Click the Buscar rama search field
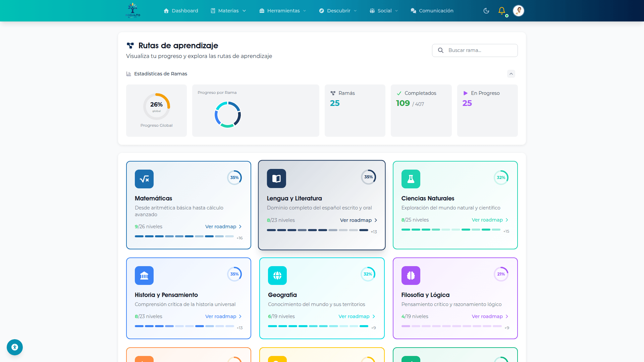The width and height of the screenshot is (644, 362). (475, 50)
